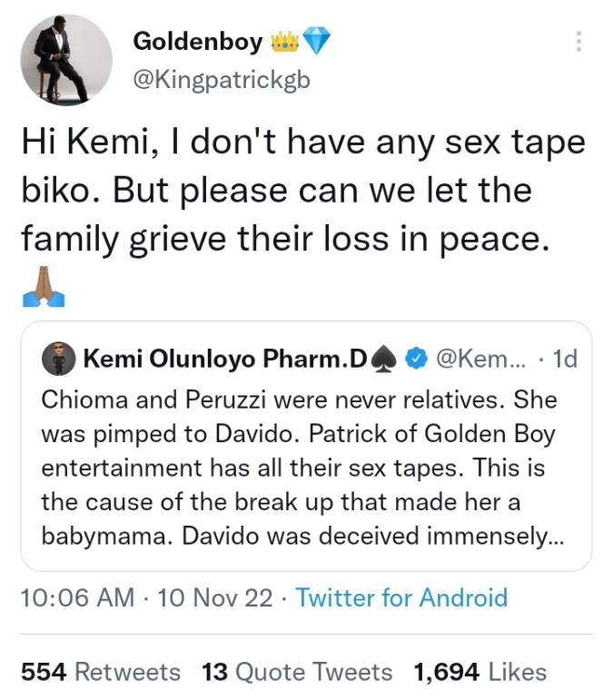
Task: Click the 10 Nov 22 date
Action: [214, 598]
